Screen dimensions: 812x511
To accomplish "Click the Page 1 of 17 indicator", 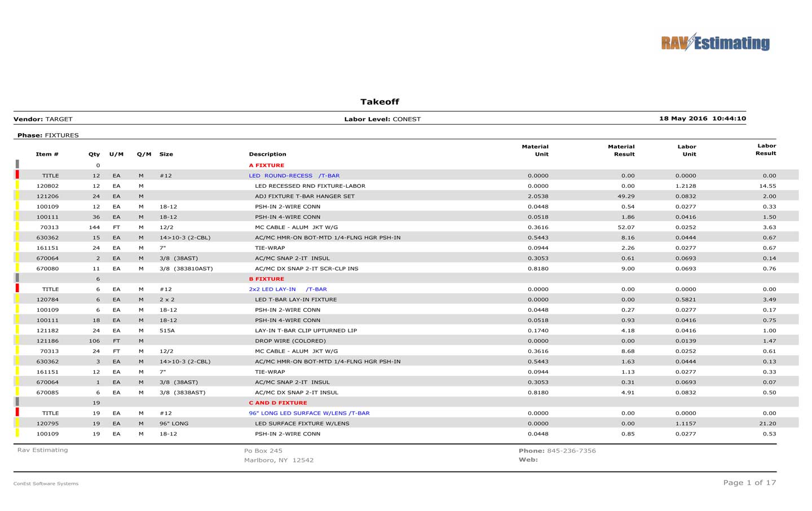I will click(749, 482).
